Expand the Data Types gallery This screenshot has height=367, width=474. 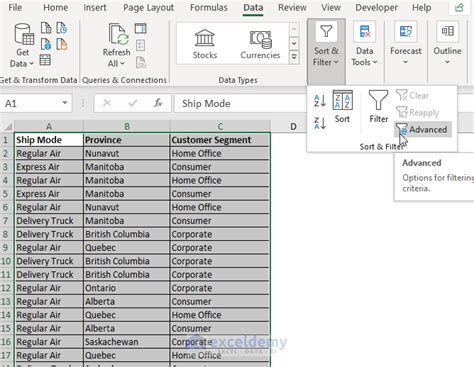point(294,57)
